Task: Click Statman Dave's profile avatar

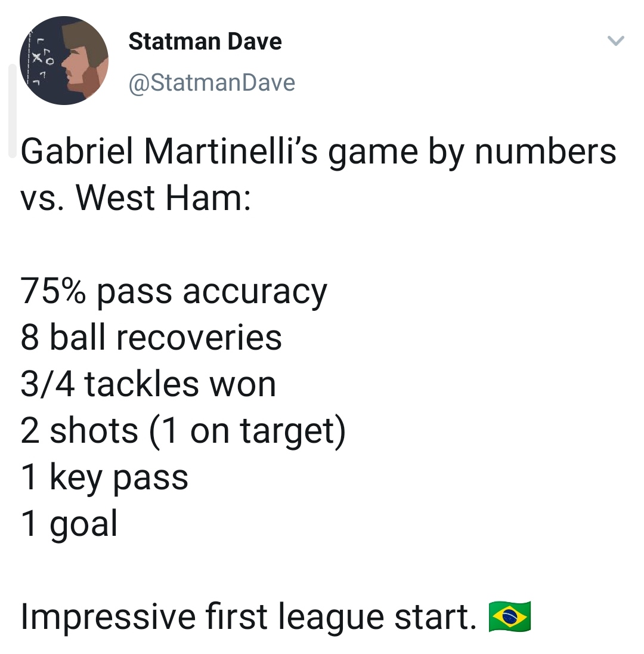Action: point(64,61)
